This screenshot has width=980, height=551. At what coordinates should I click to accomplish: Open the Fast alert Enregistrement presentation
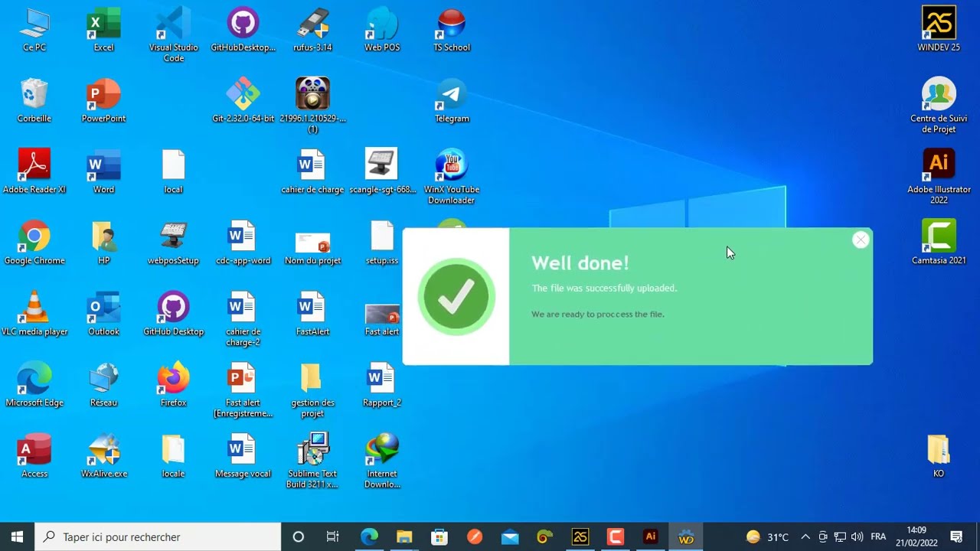tap(243, 390)
